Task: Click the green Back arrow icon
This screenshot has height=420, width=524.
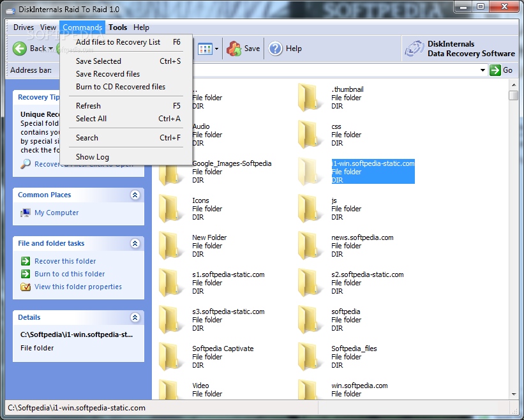Action: (19, 49)
